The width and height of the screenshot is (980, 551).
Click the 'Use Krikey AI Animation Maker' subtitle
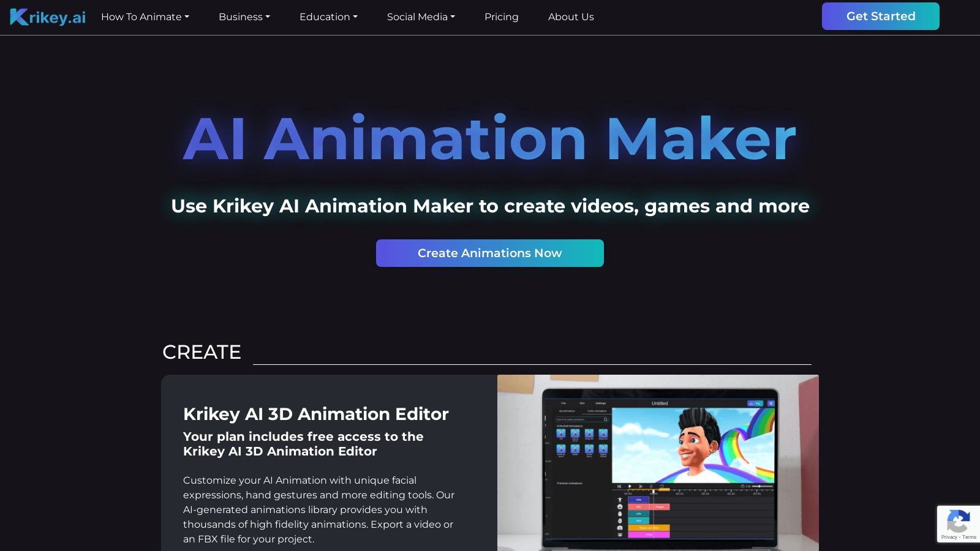pos(490,206)
